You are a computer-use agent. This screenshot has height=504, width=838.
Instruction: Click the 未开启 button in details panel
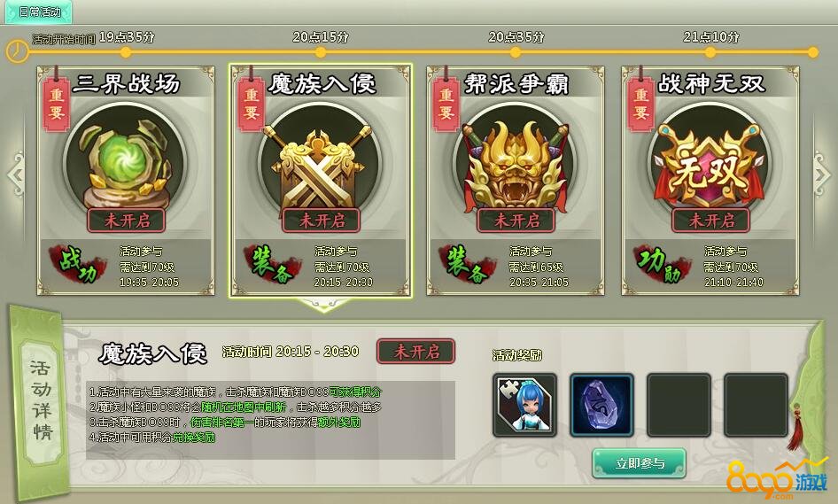tap(415, 351)
